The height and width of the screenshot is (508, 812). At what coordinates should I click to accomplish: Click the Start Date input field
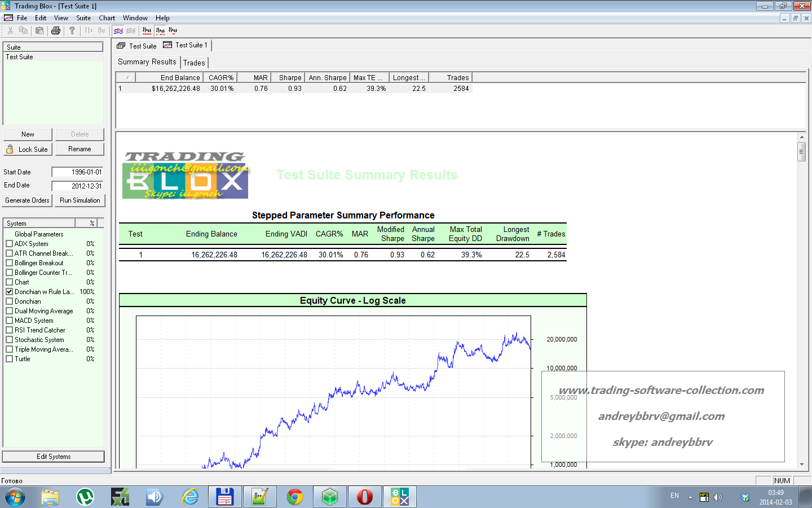78,172
